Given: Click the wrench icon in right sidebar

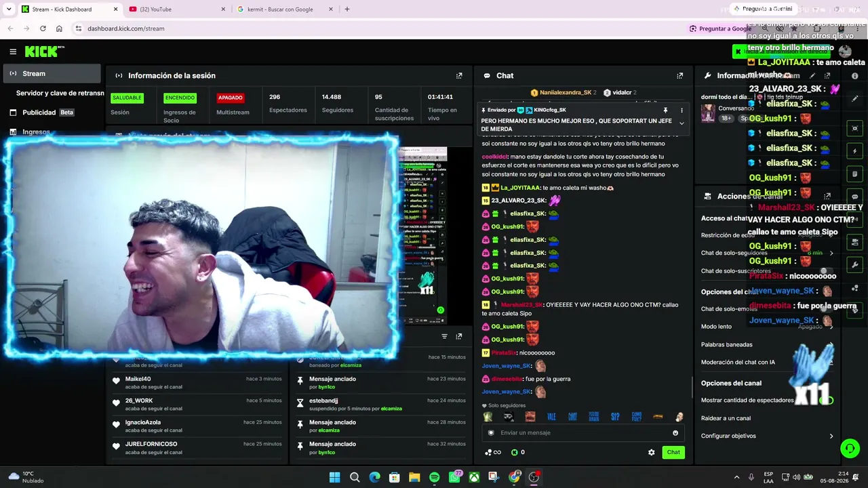Looking at the screenshot, I should [x=854, y=265].
